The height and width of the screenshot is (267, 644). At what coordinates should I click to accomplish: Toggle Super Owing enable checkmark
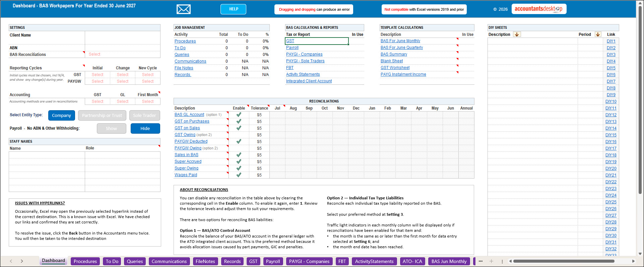239,168
